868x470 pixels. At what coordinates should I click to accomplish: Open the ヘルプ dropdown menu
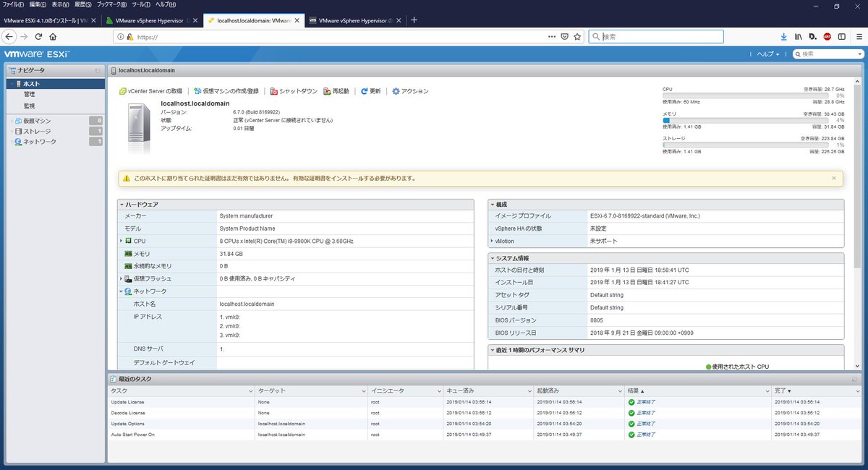click(x=768, y=54)
